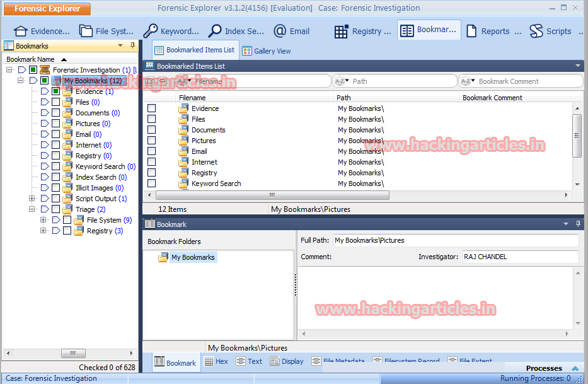588x384 pixels.
Task: Pin the Bookmarks sidebar panel
Action: (132, 45)
